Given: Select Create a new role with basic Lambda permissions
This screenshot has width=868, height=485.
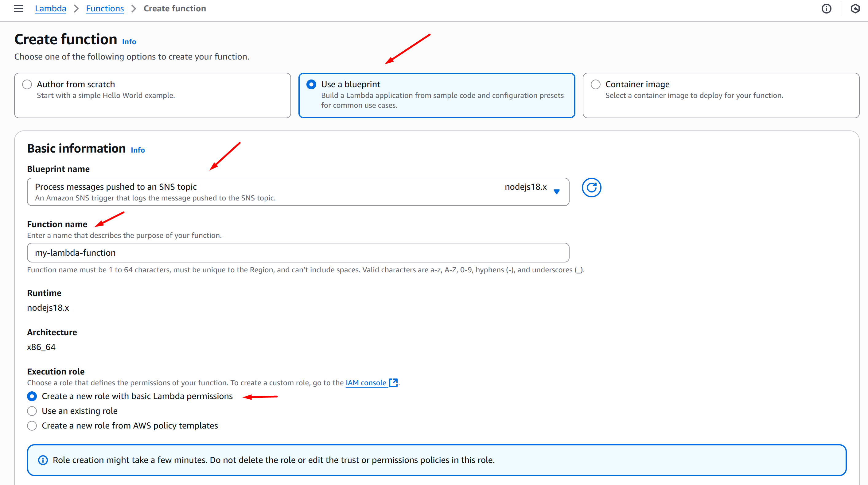Looking at the screenshot, I should click(x=32, y=396).
